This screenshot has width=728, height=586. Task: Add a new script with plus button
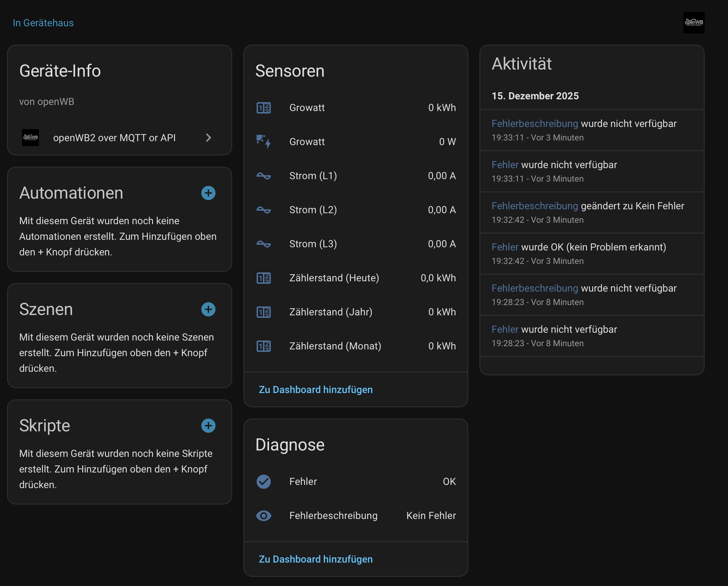tap(208, 426)
